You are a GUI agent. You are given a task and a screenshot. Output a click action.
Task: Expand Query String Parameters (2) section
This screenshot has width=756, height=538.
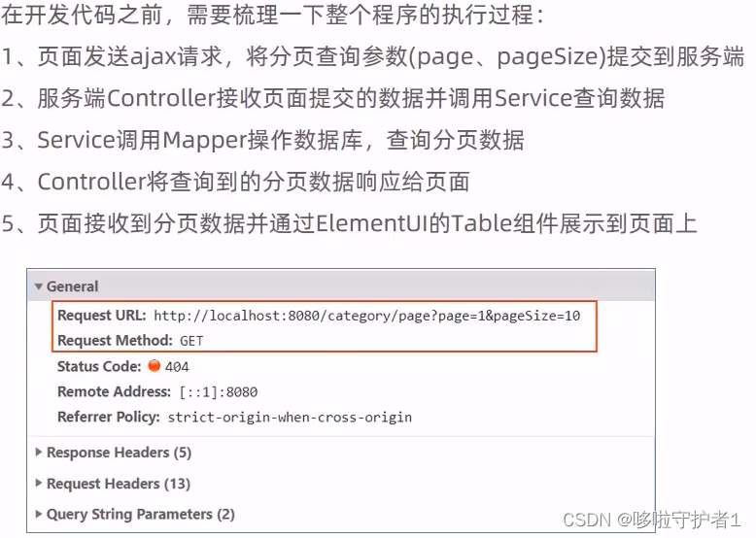tap(39, 514)
